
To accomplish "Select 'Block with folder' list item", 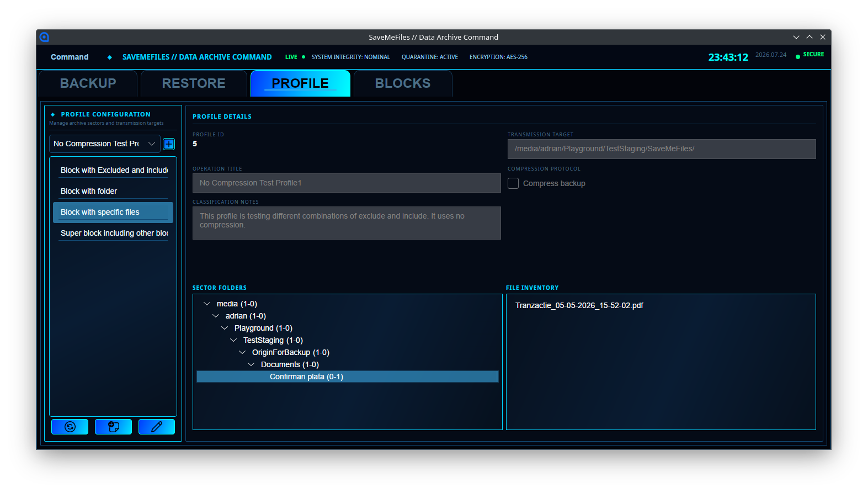I will tap(113, 191).
